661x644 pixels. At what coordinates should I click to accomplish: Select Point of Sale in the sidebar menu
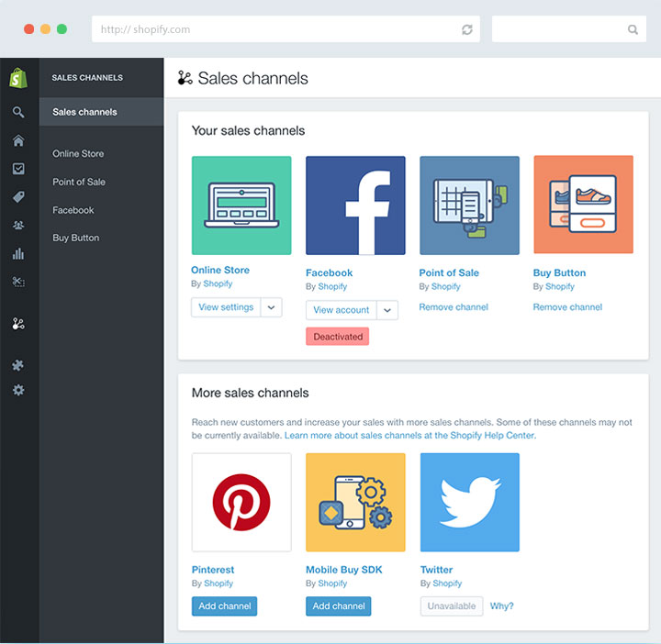pos(79,182)
